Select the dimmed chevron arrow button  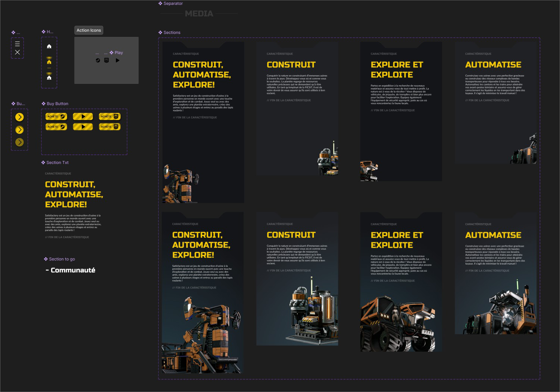(x=19, y=142)
